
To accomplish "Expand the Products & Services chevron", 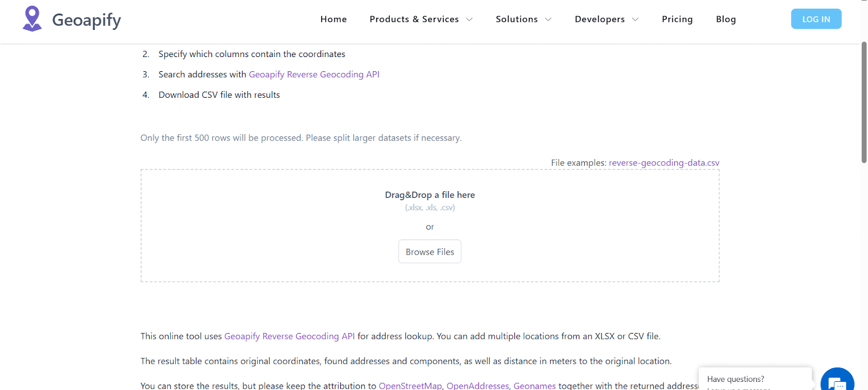I will tap(469, 20).
